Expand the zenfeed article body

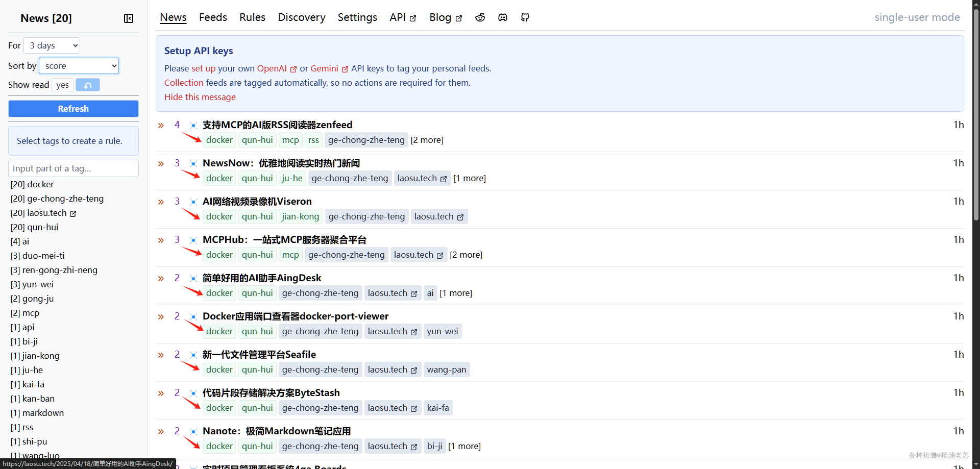pyautogui.click(x=161, y=125)
